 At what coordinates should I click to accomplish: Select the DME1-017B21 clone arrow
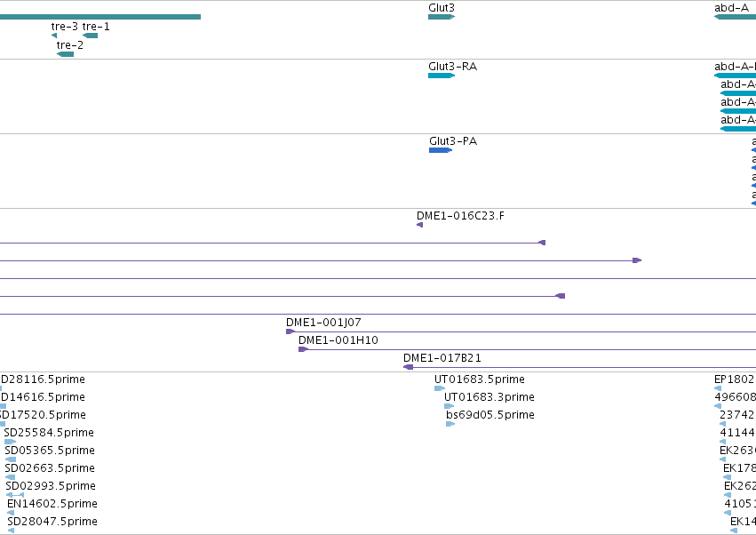click(408, 367)
